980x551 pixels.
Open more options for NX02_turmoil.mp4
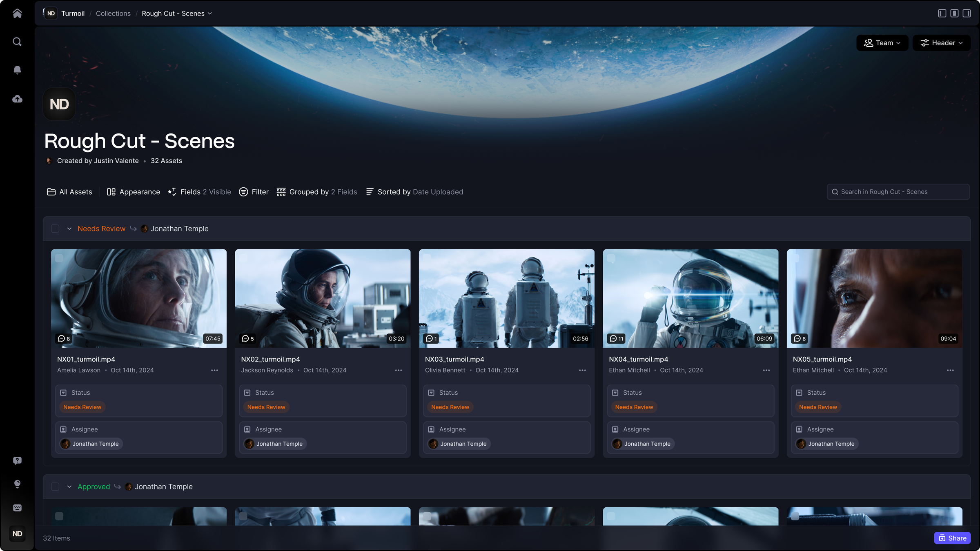pos(399,370)
